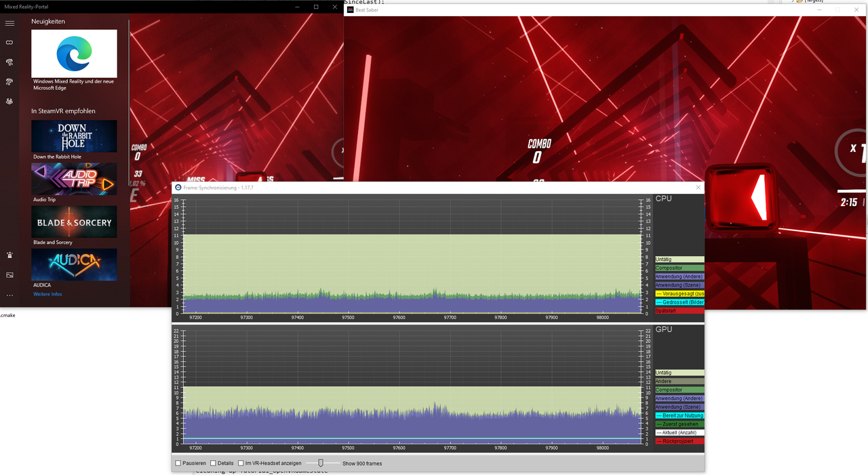Viewport: 868px width, 475px height.
Task: Enable 'Im VR-Headset anzeigen' checkbox
Action: pos(241,463)
